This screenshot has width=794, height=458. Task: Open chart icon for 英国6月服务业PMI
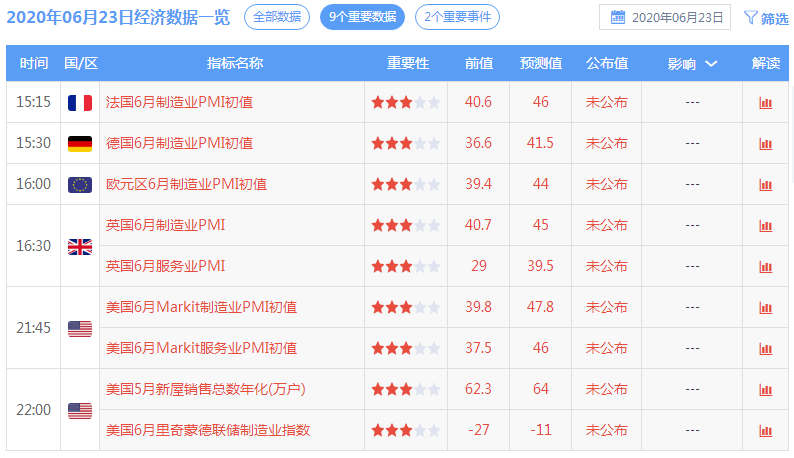click(765, 267)
